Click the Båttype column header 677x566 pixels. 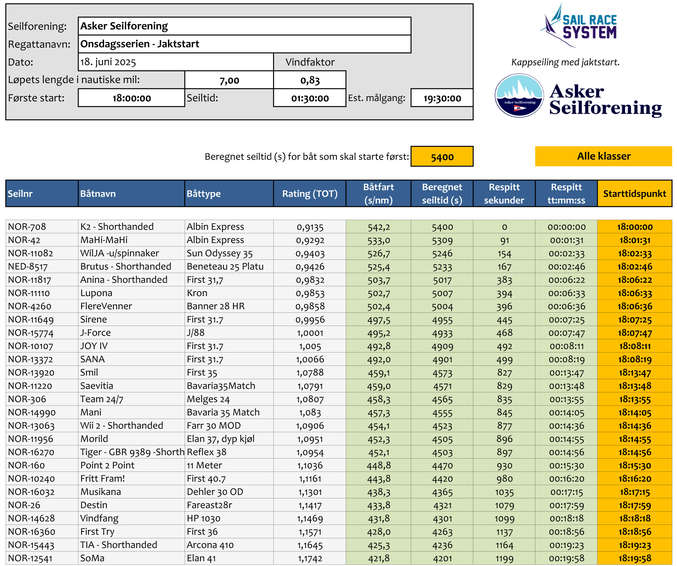pos(229,193)
